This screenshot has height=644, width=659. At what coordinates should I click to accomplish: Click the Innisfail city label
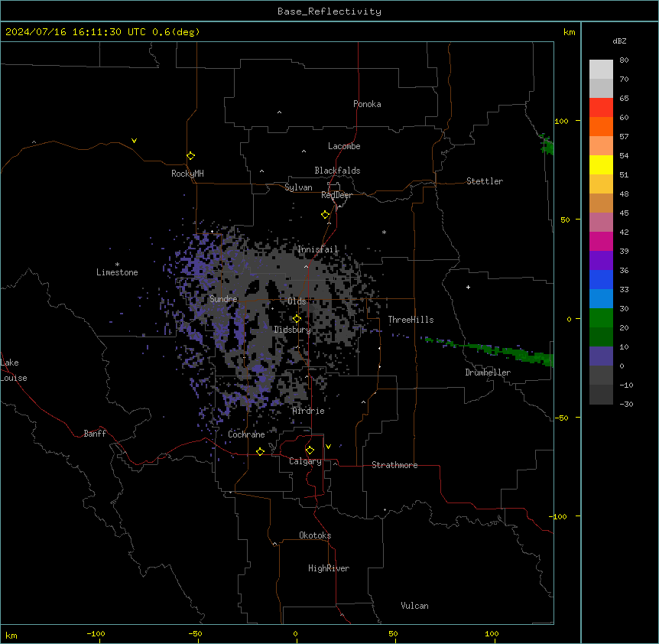[318, 249]
